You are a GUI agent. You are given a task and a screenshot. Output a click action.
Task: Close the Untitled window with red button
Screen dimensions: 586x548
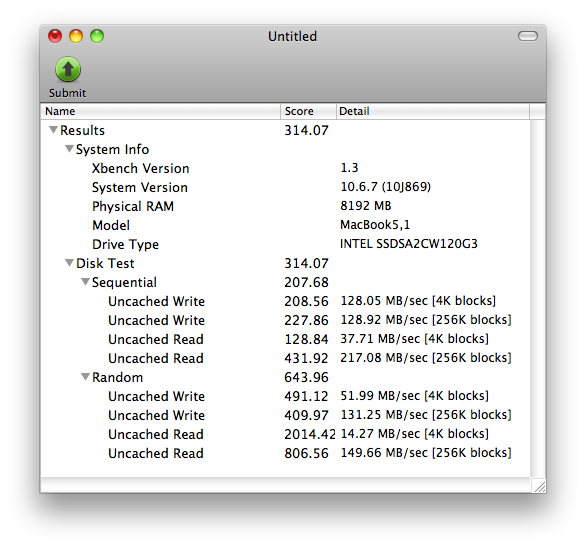coord(55,36)
